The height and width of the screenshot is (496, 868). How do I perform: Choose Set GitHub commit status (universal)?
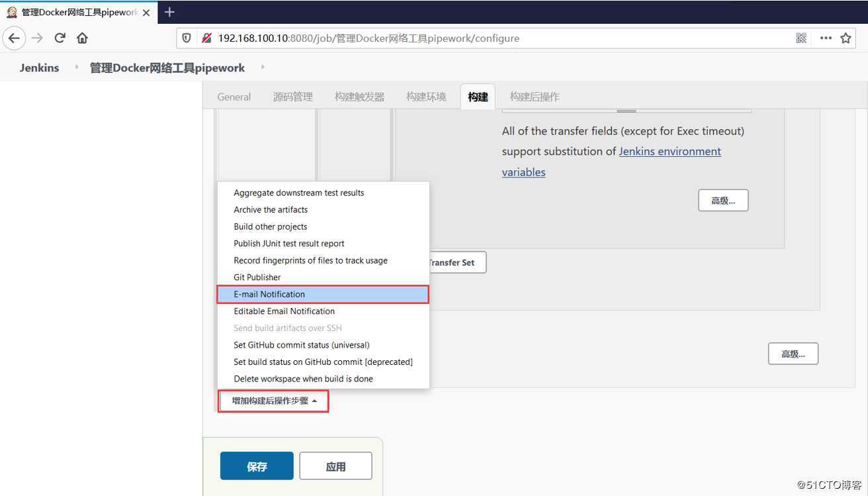(324, 345)
